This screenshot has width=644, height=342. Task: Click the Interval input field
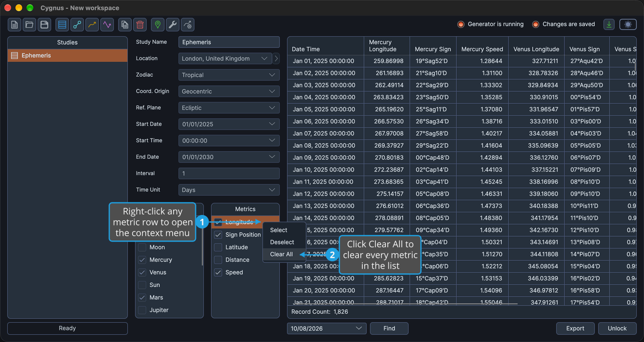click(229, 173)
